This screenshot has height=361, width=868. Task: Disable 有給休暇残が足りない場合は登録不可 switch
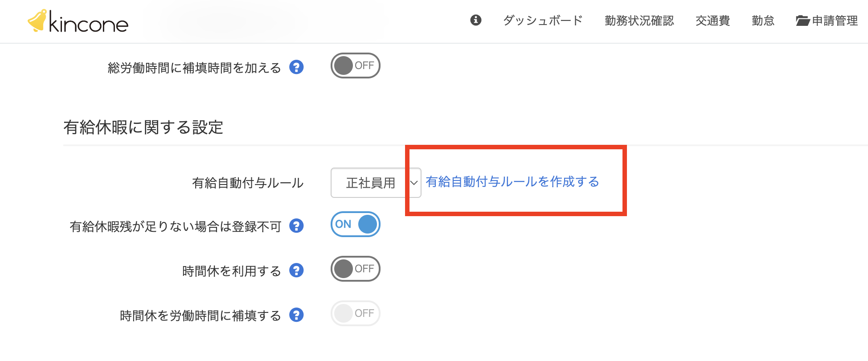[x=355, y=224]
